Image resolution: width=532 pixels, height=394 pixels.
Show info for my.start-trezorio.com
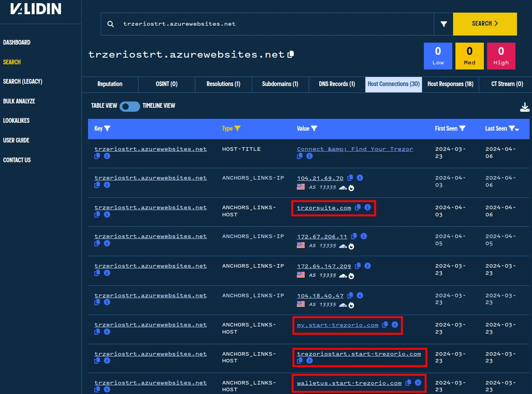[395, 325]
